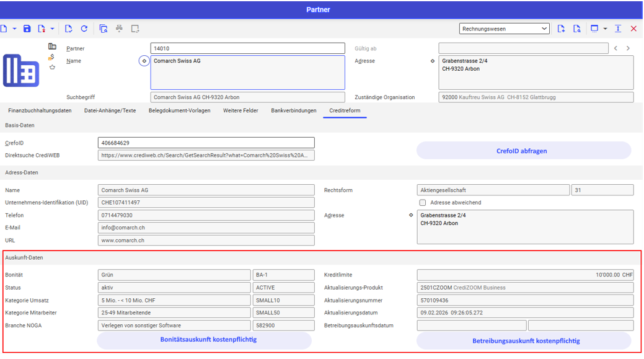
Task: Switch to the Finanzbuchhaltungsdaten tab
Action: pos(40,110)
